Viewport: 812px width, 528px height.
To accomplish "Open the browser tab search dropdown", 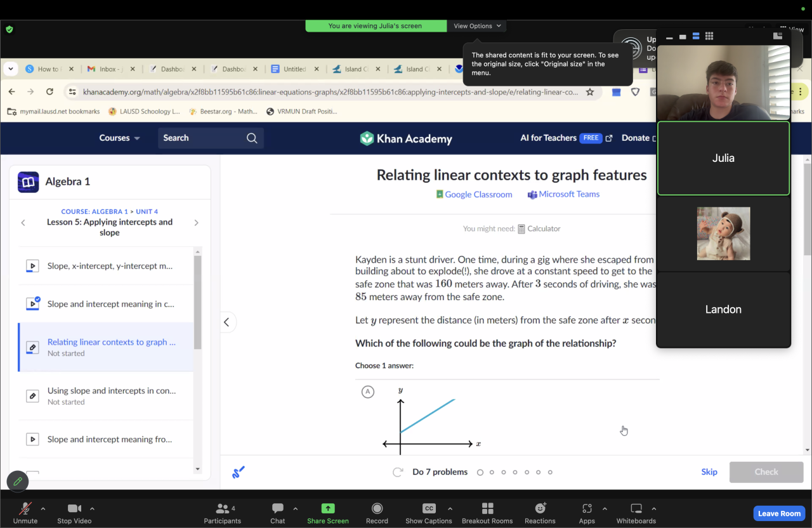I will click(11, 69).
